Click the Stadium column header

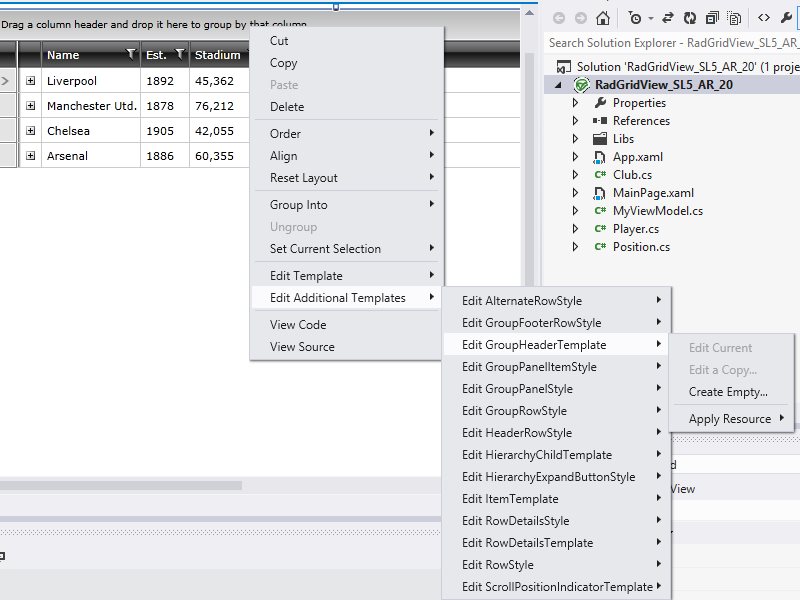219,55
